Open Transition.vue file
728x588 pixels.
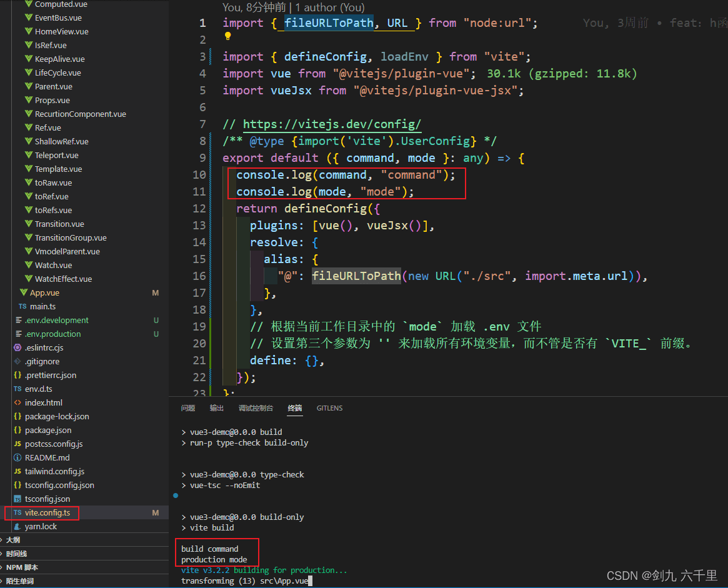[59, 224]
